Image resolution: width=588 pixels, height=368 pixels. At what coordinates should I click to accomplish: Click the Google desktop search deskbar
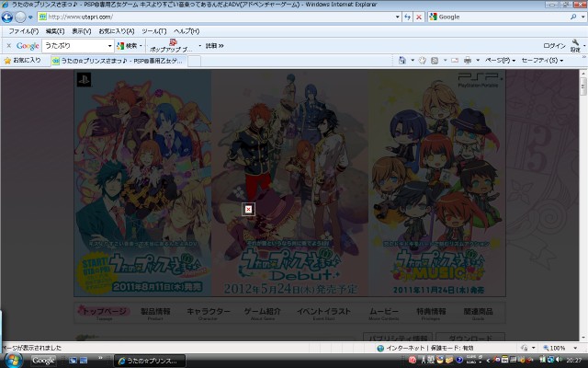point(43,361)
